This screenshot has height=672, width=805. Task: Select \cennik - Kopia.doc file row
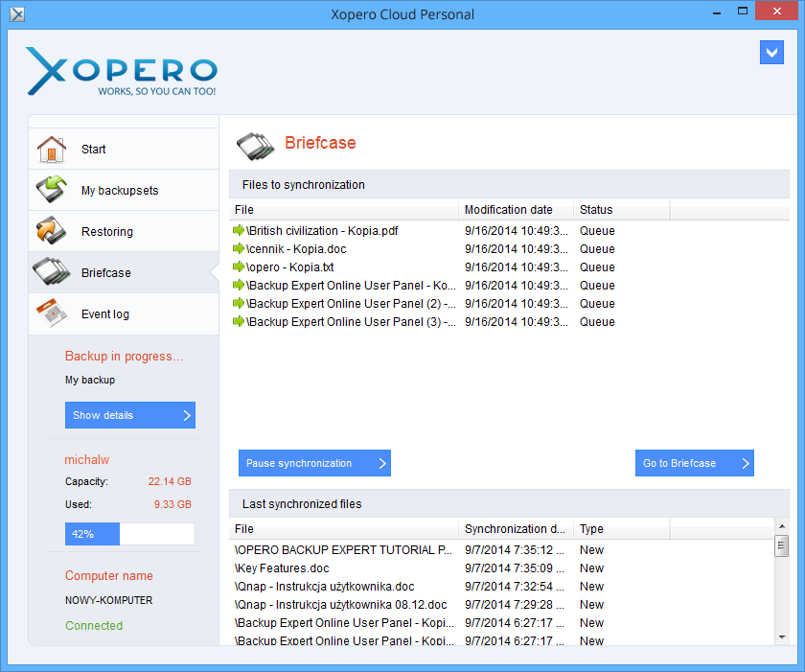[509, 249]
